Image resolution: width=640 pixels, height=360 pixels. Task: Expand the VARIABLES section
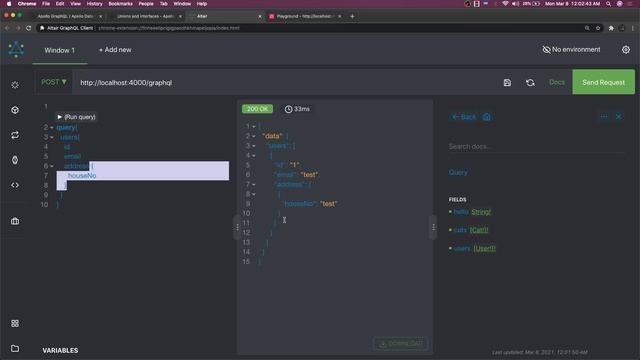(x=60, y=350)
